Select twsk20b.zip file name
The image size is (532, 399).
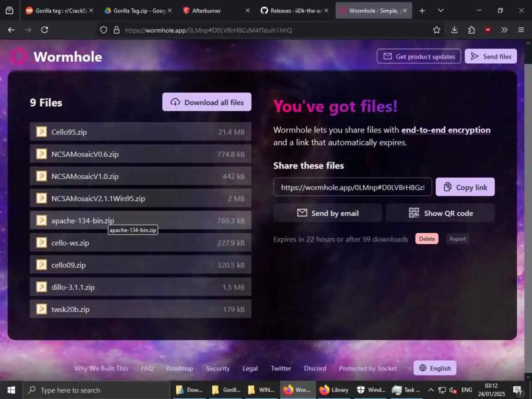[70, 309]
